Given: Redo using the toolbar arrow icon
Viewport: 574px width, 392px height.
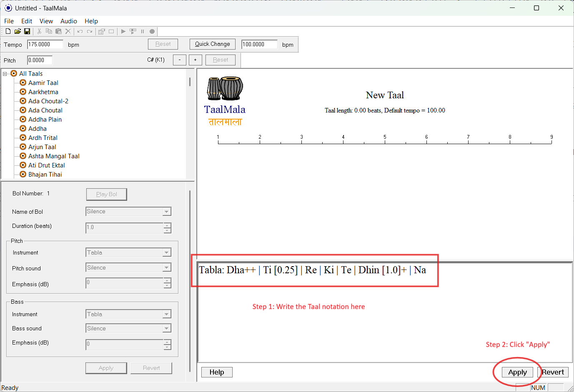Looking at the screenshot, I should (90, 31).
